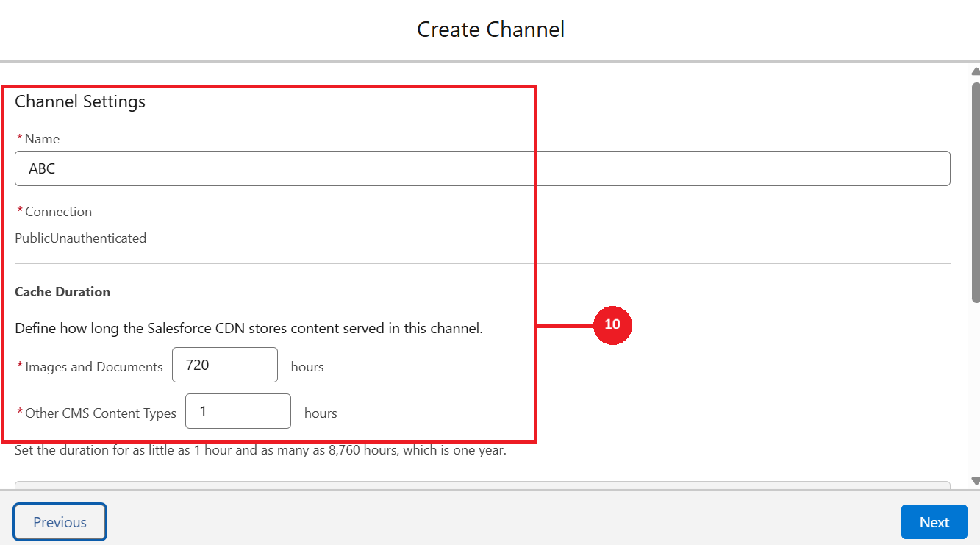
Task: Click the Create Channel dialog title
Action: pyautogui.click(x=490, y=29)
